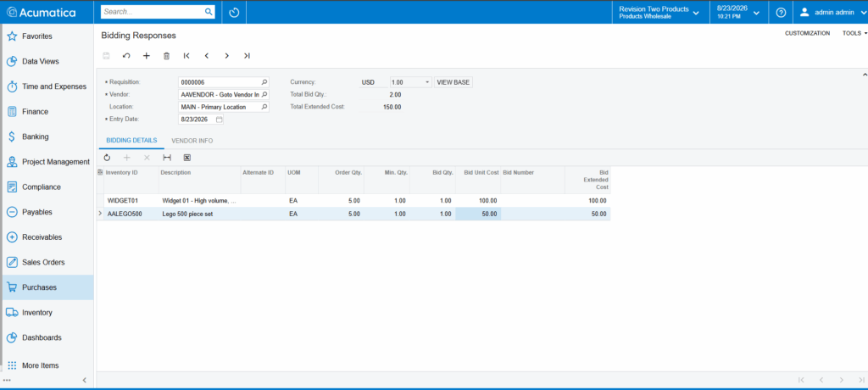Open the Entry Date calendar picker
The width and height of the screenshot is (868, 390).
tap(219, 119)
